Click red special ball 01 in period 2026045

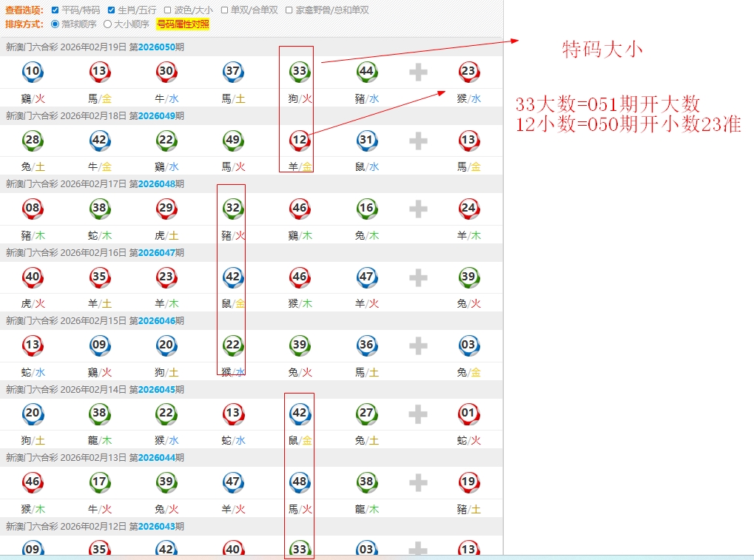tap(468, 414)
